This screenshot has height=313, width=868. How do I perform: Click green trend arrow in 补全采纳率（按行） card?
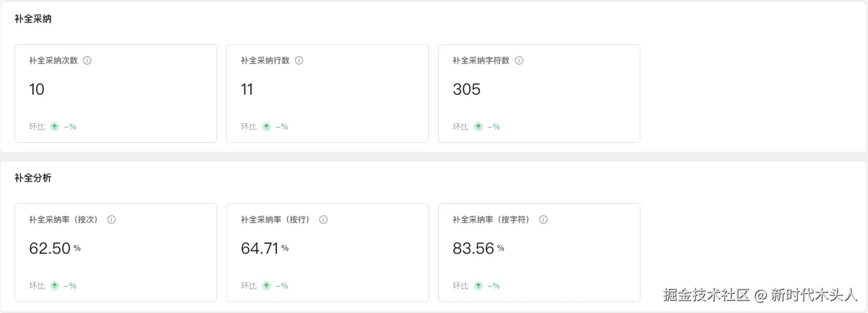pyautogui.click(x=266, y=286)
